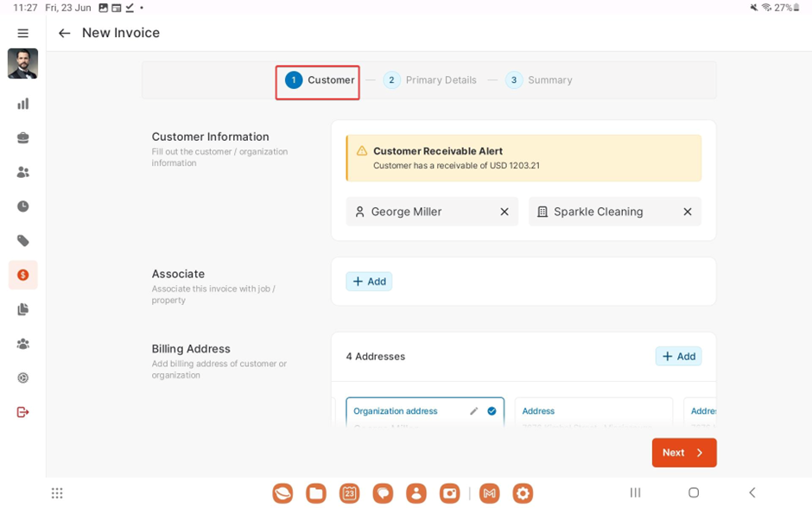Open the bar chart dashboard icon
Screen dimensions: 812x508
[x=23, y=104]
